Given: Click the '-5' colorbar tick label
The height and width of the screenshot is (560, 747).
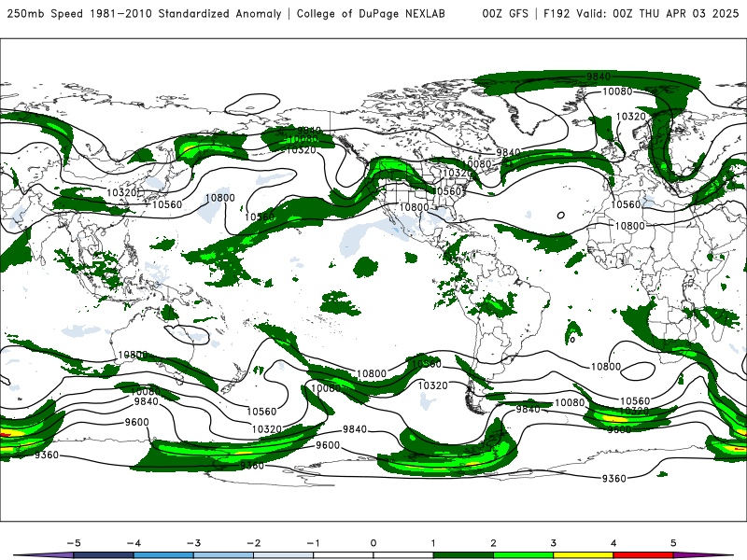Looking at the screenshot, I should point(74,543).
